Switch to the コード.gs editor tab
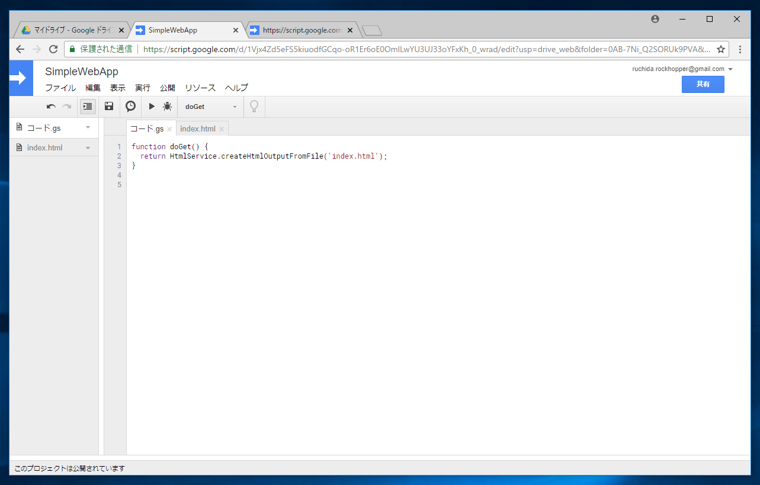The width and height of the screenshot is (760, 485). (147, 128)
